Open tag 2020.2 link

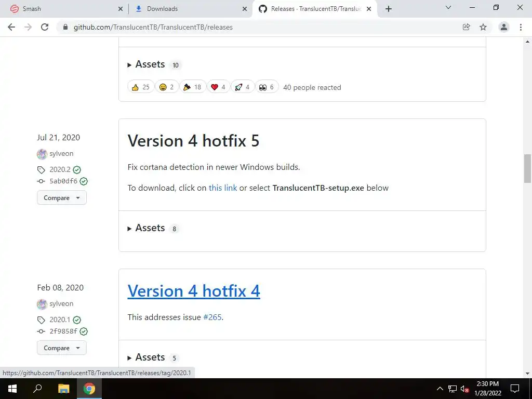(60, 169)
